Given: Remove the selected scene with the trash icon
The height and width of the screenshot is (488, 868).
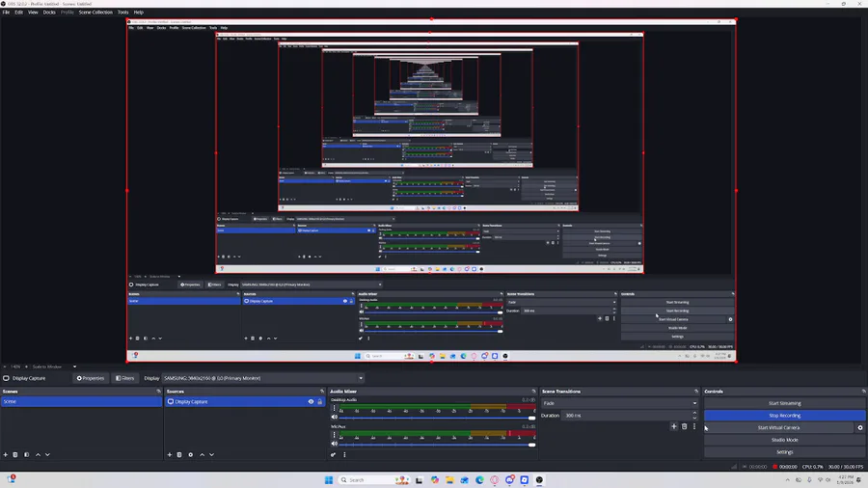Looking at the screenshot, I should (15, 455).
